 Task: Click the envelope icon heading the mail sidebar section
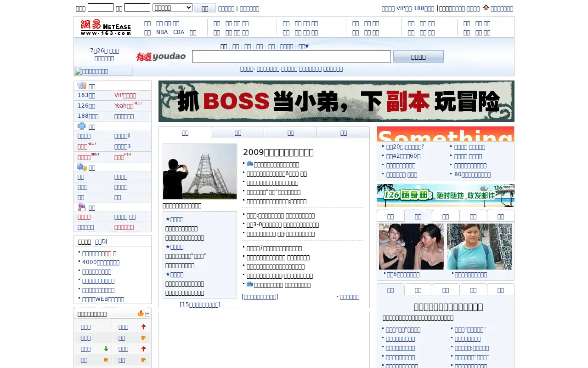tap(82, 86)
